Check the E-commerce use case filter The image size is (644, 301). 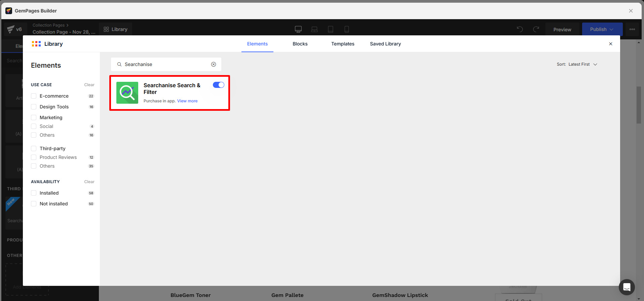34,96
